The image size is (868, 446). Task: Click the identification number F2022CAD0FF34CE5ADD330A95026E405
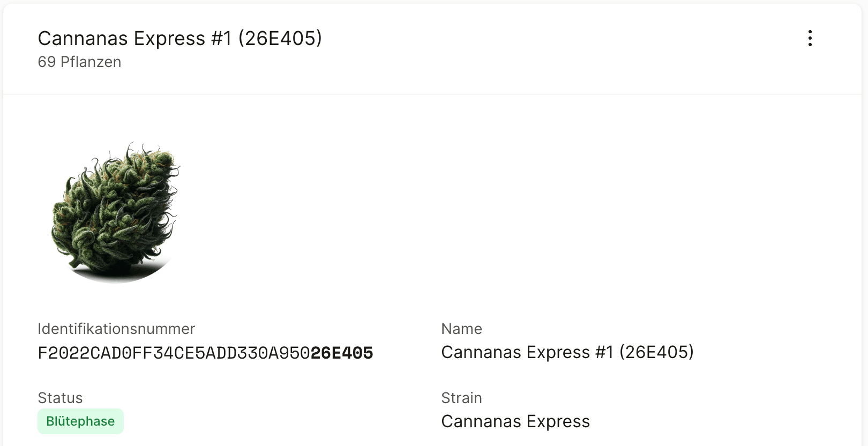click(205, 353)
